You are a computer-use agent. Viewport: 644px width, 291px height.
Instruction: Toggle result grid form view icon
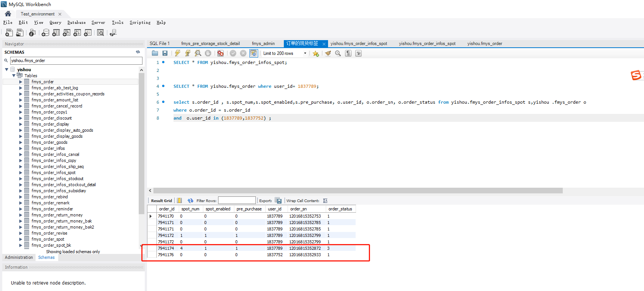[x=180, y=201]
